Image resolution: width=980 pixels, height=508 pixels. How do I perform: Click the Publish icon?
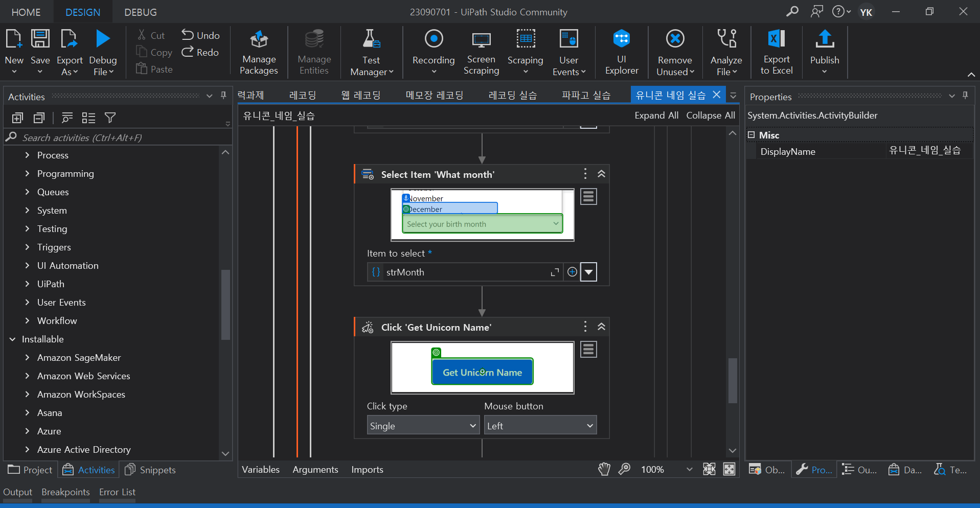(825, 39)
